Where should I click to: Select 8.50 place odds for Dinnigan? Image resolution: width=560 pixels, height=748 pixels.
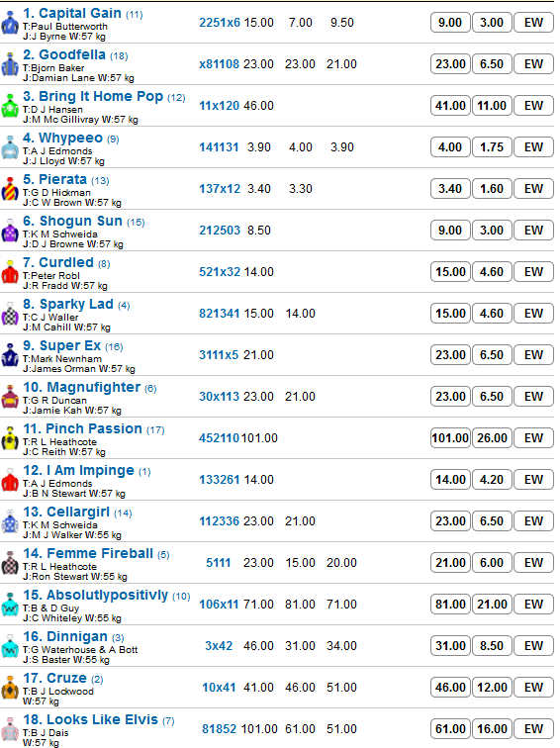(x=492, y=645)
